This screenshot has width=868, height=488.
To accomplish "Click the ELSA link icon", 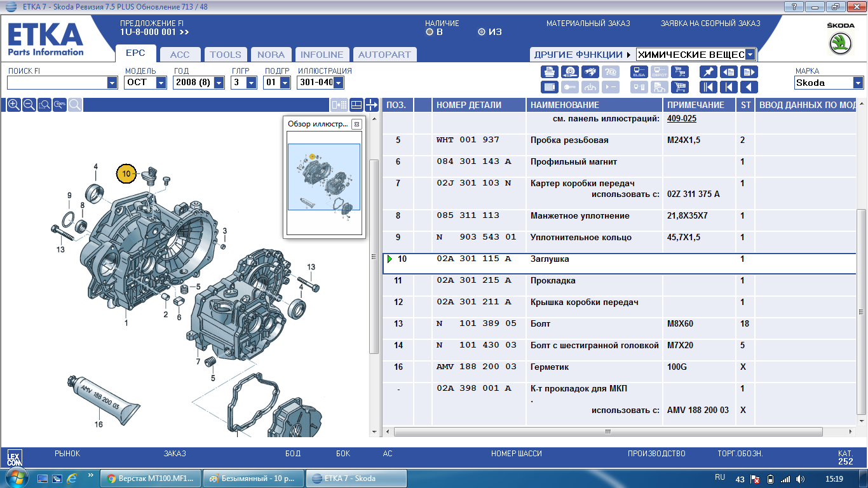I will pos(639,72).
